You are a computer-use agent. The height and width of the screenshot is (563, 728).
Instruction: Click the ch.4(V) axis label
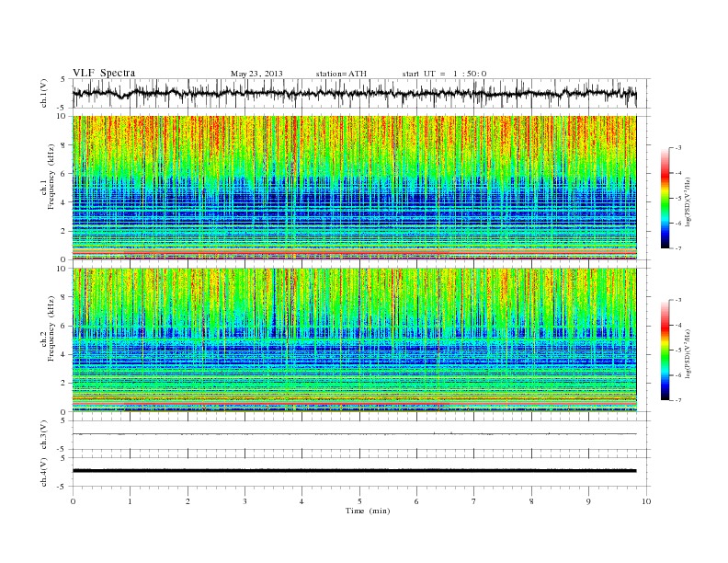(44, 472)
